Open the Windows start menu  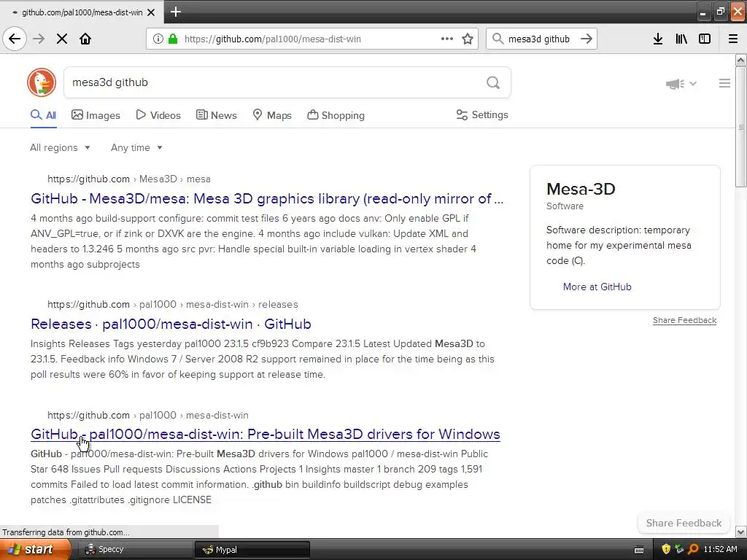pyautogui.click(x=35, y=549)
